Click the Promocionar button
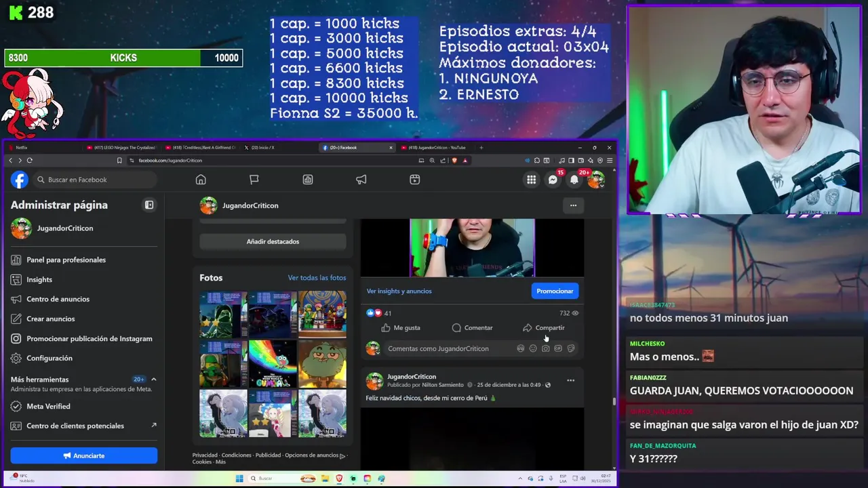 click(555, 291)
